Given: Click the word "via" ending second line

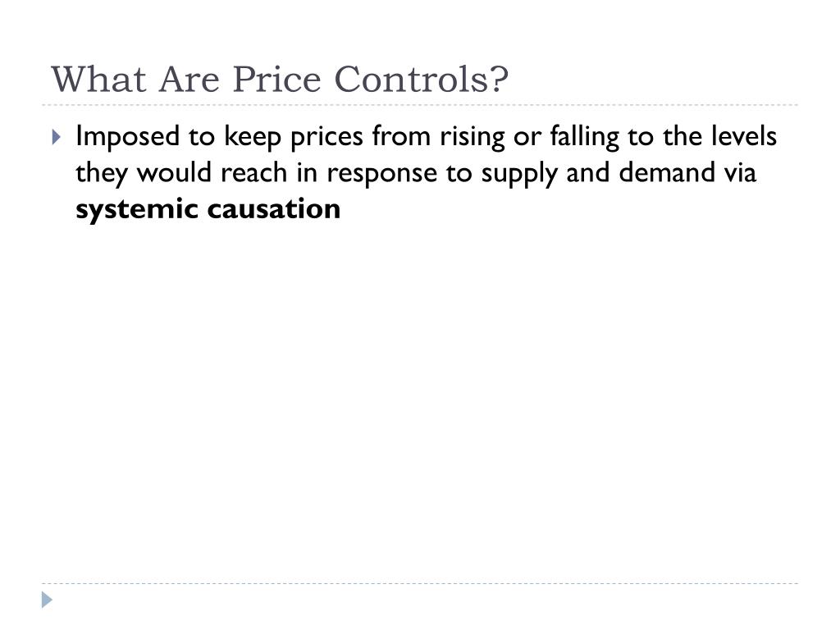Looking at the screenshot, I should [741, 172].
